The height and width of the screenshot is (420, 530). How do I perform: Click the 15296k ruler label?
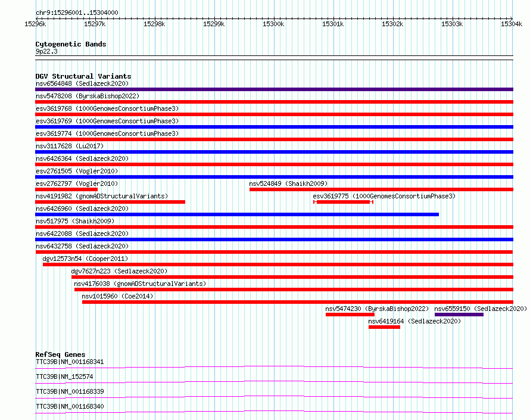(35, 24)
